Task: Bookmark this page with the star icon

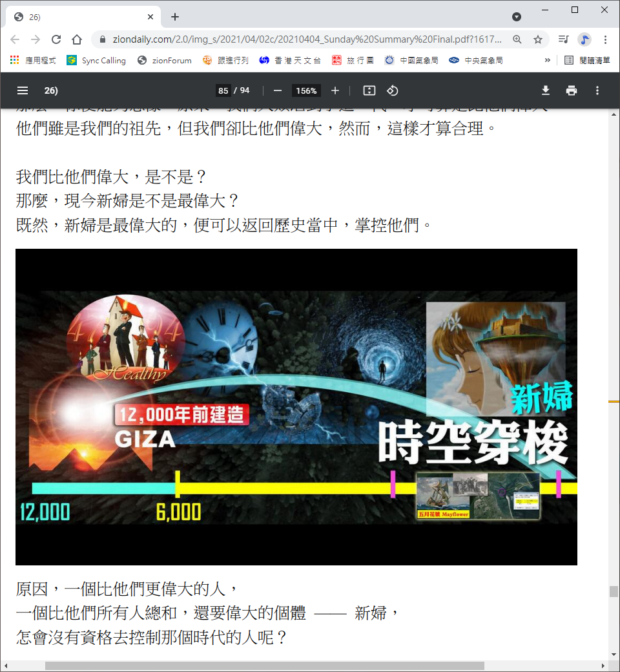Action: (x=538, y=39)
